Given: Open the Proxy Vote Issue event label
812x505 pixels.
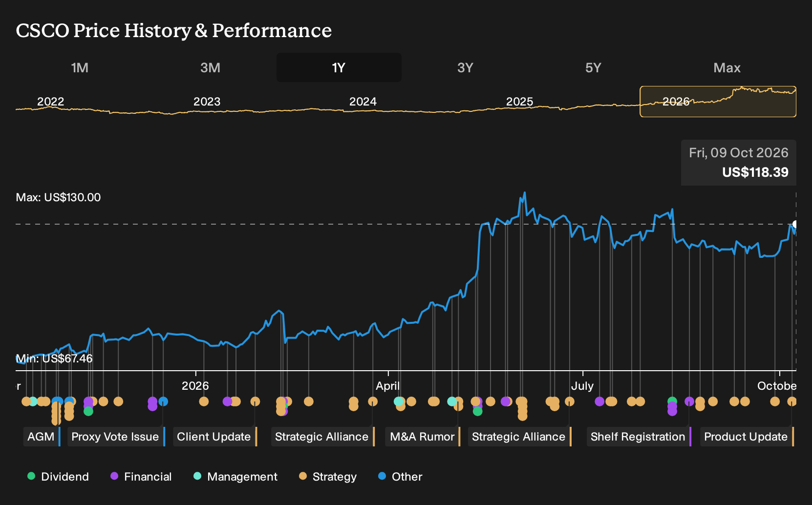Looking at the screenshot, I should point(116,437).
